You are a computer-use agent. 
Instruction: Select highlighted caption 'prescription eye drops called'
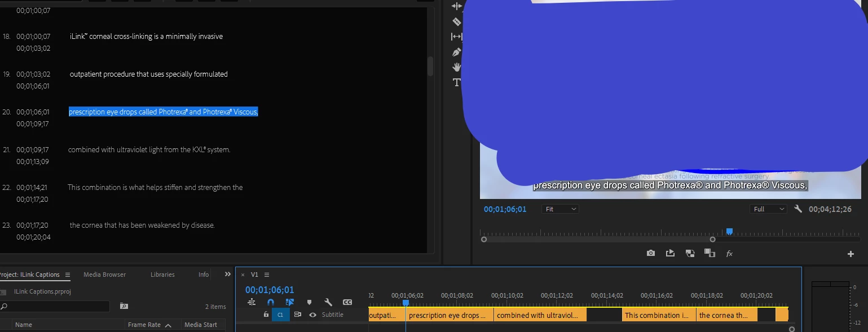pyautogui.click(x=164, y=112)
